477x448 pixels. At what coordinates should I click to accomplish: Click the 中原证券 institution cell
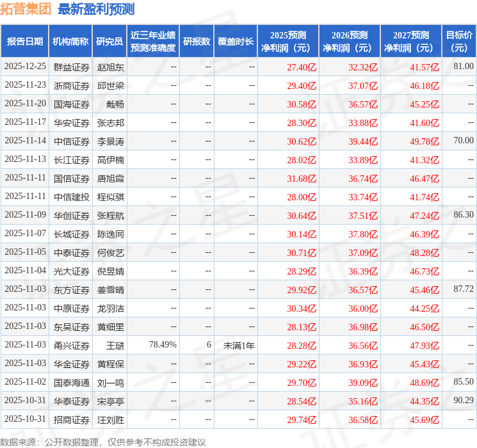[x=72, y=308]
